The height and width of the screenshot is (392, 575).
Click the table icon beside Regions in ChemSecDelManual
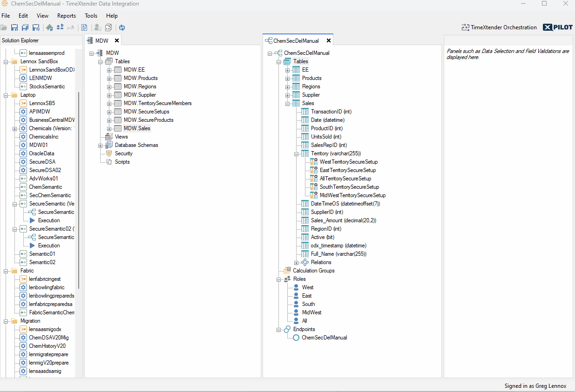[296, 86]
